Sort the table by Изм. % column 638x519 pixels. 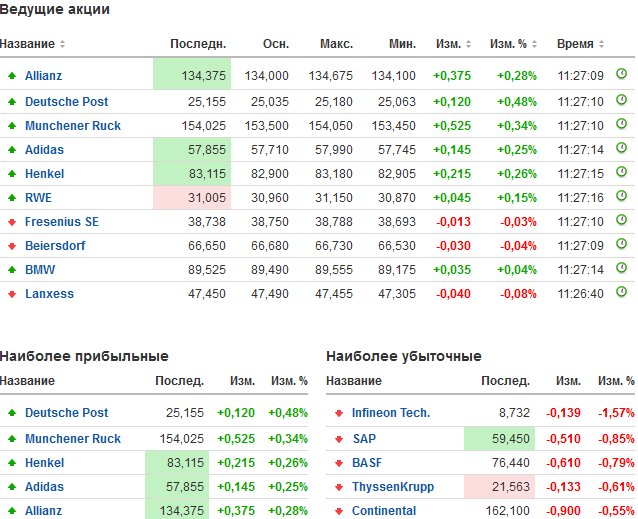[x=513, y=44]
